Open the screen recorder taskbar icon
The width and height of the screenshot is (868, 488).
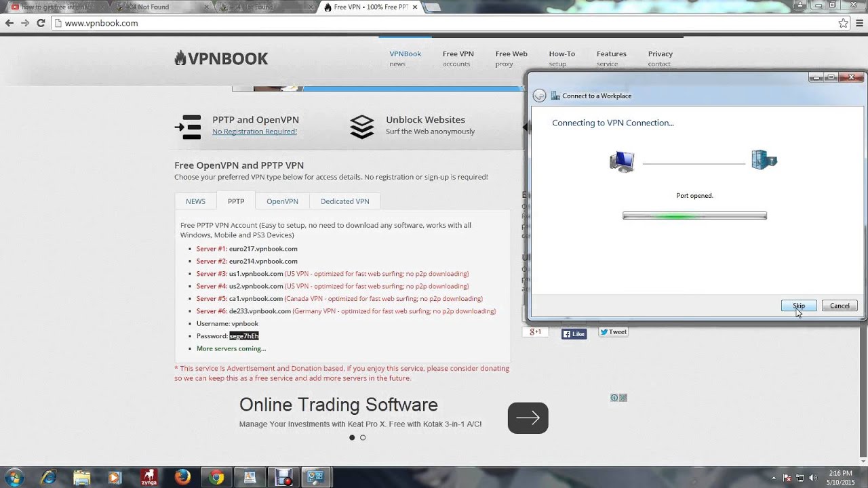(283, 477)
